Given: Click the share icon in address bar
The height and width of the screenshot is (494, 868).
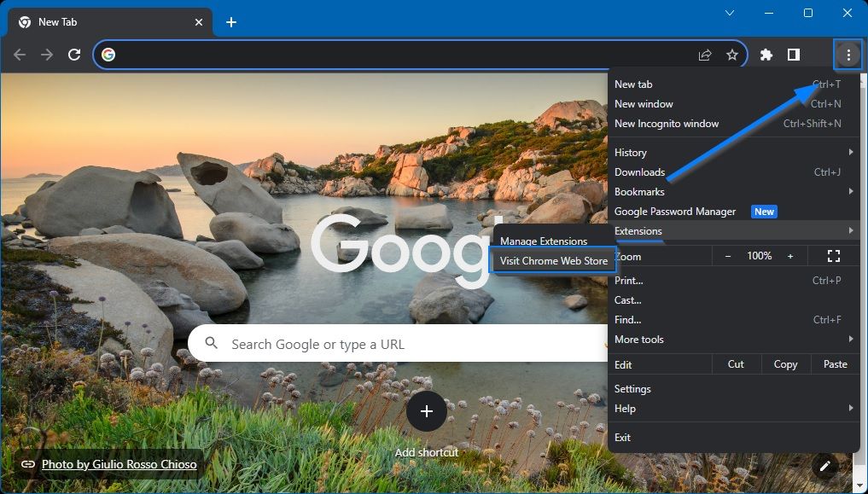Looking at the screenshot, I should (705, 54).
